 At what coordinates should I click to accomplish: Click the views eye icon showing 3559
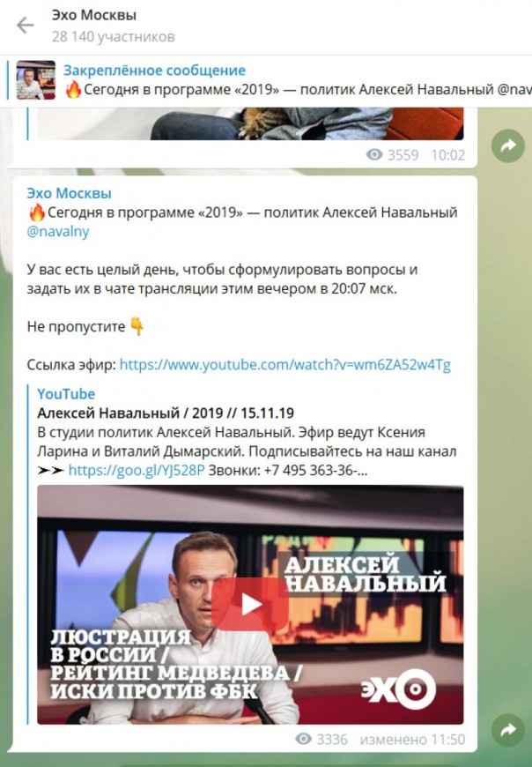coord(374,155)
